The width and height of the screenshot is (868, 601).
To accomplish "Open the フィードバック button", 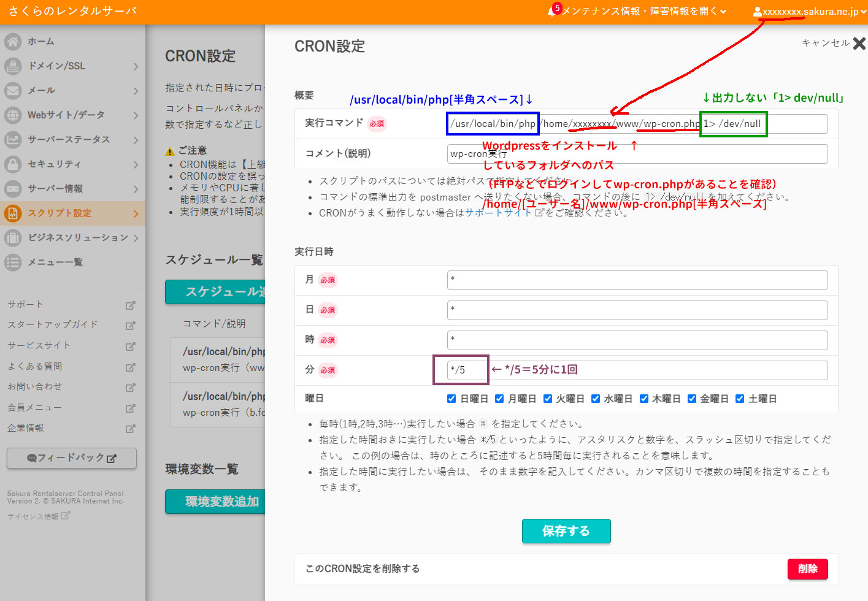I will pos(71,458).
